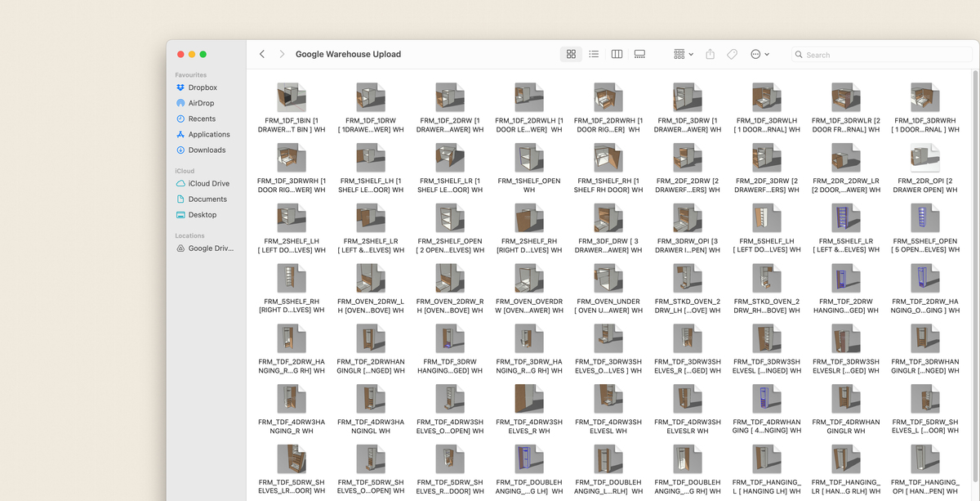Open the Group By dropdown
Image resolution: width=980 pixels, height=501 pixels.
(684, 54)
